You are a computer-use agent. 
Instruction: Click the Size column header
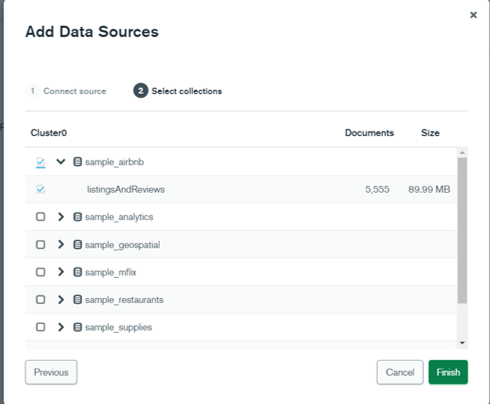pyautogui.click(x=430, y=133)
